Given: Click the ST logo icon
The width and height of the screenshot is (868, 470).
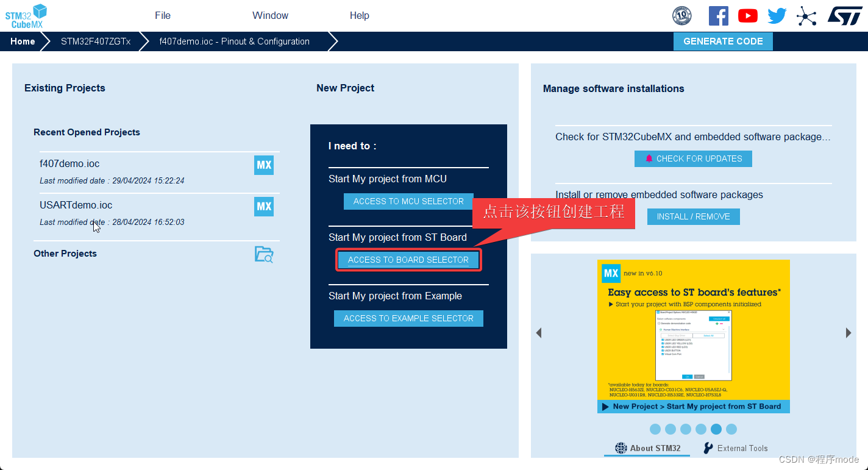Looking at the screenshot, I should pyautogui.click(x=845, y=16).
